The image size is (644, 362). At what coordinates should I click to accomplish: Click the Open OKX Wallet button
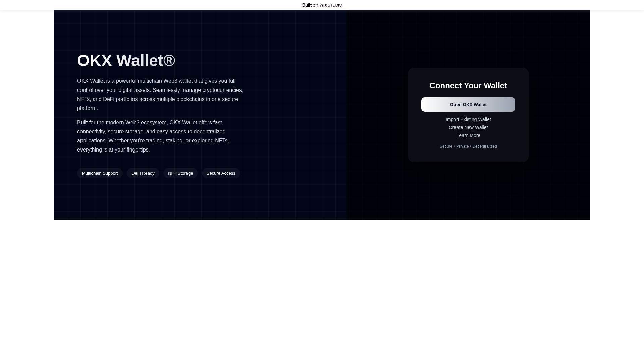[468, 104]
